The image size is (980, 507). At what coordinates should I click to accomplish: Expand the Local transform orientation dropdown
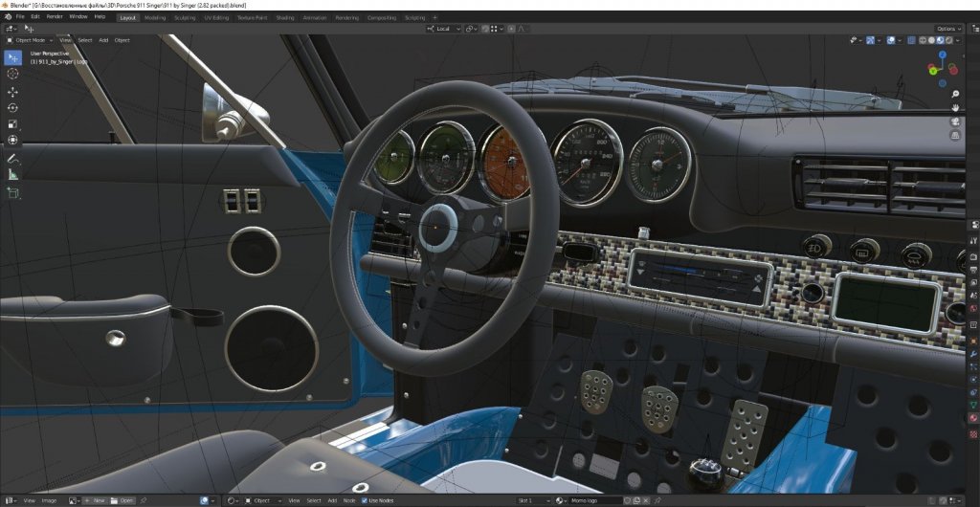point(442,29)
